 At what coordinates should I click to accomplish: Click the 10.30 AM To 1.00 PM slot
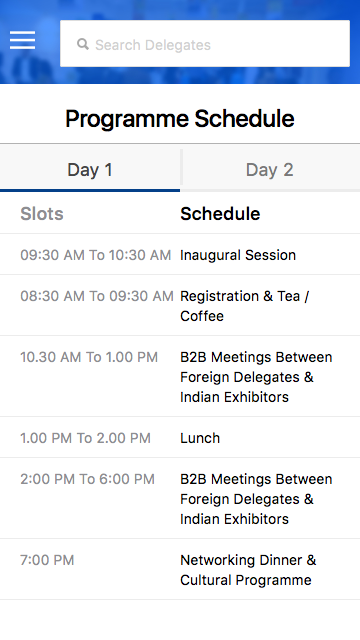(x=89, y=357)
